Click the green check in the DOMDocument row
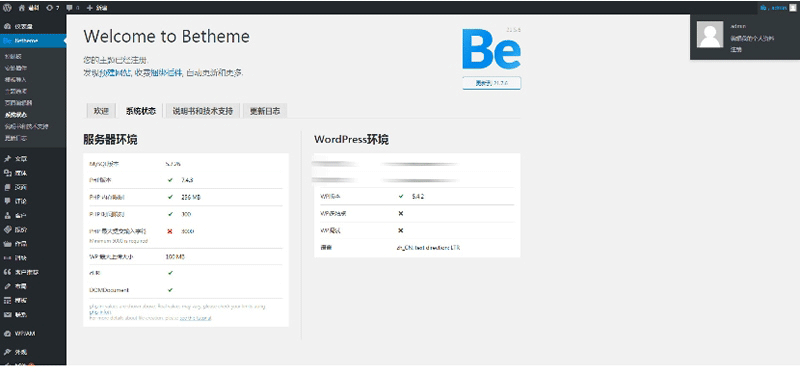Viewport: 800px width, 374px height. [x=170, y=290]
